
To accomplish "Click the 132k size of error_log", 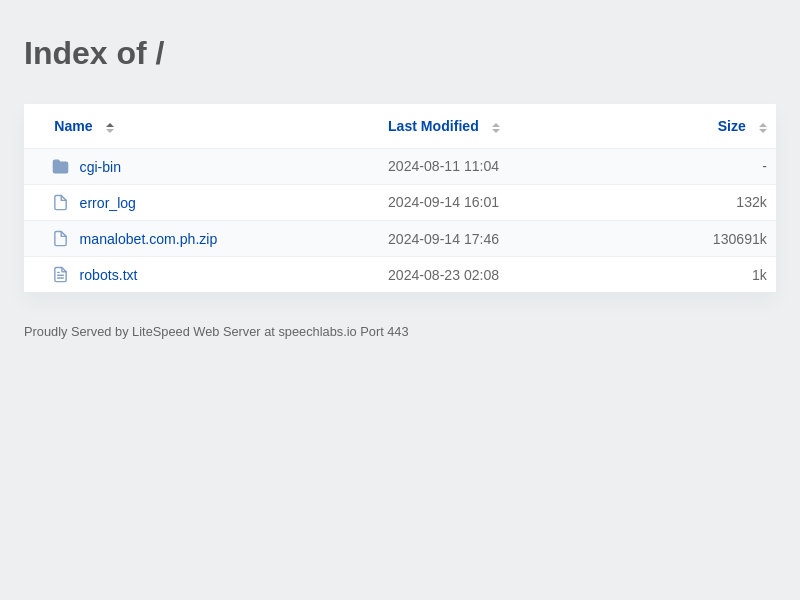I will (x=751, y=203).
